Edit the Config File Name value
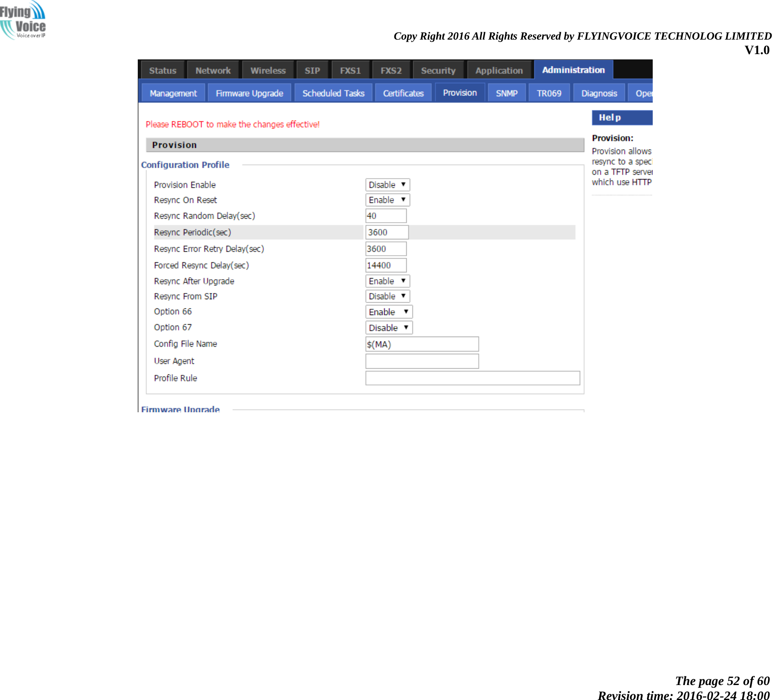 pos(421,344)
